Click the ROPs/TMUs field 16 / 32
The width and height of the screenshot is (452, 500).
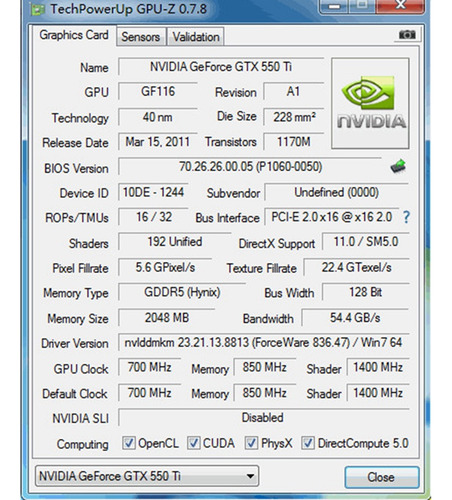[x=153, y=217]
